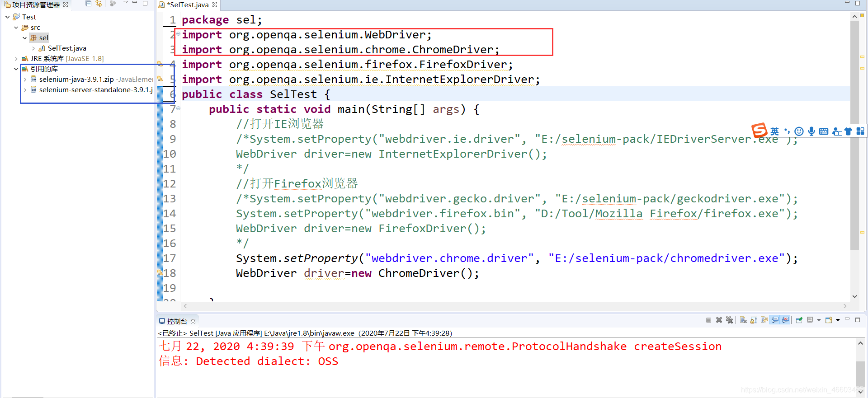Viewport: 868px width, 398px height.
Task: Click the Open Console icon
Action: 829,320
